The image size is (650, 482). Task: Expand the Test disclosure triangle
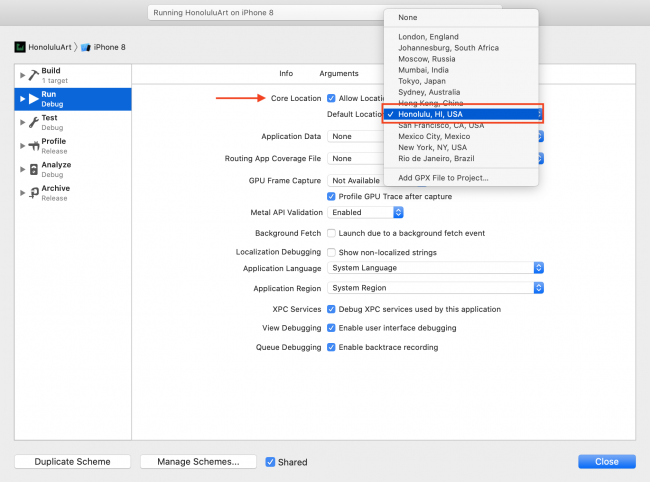coord(22,122)
